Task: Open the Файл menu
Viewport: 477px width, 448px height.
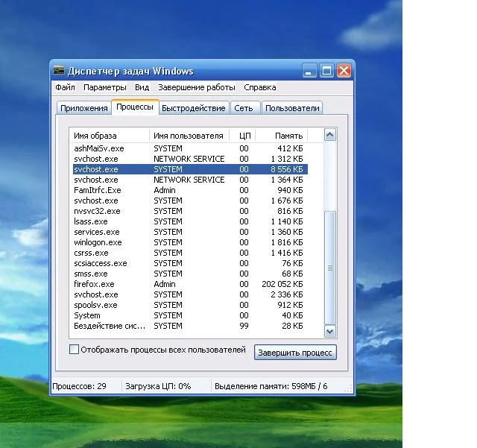Action: 65,87
